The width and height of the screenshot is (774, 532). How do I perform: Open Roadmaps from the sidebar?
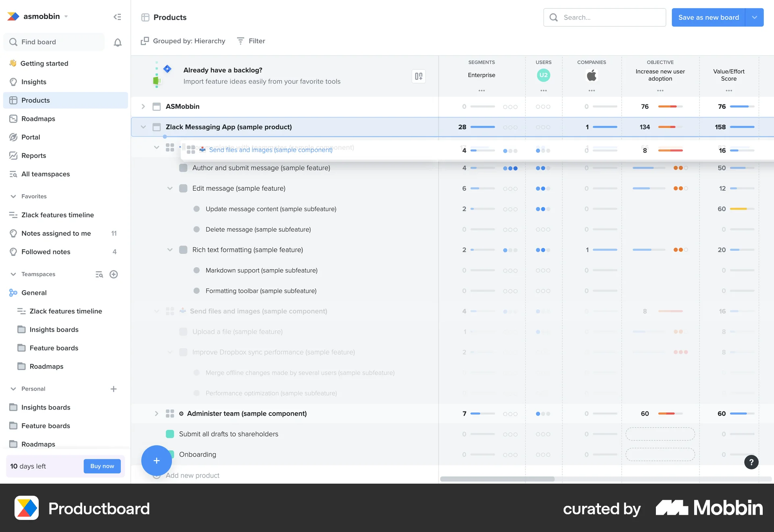pyautogui.click(x=38, y=118)
